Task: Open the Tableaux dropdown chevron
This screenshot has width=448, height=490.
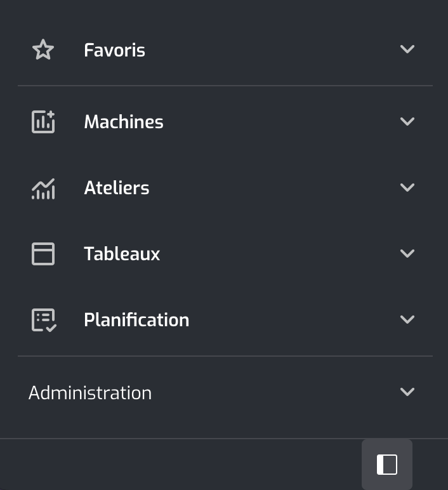Action: click(407, 253)
